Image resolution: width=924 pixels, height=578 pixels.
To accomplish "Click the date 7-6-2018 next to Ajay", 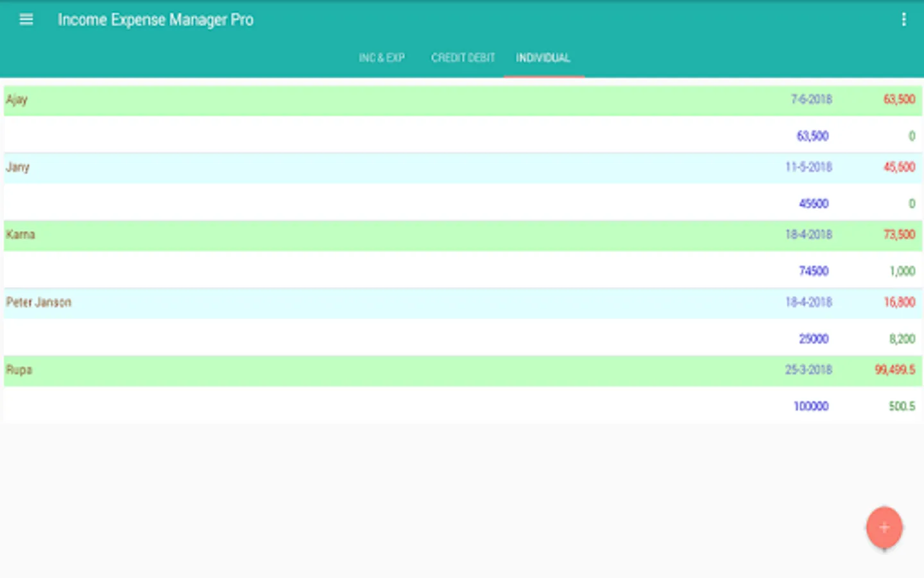I will point(812,100).
